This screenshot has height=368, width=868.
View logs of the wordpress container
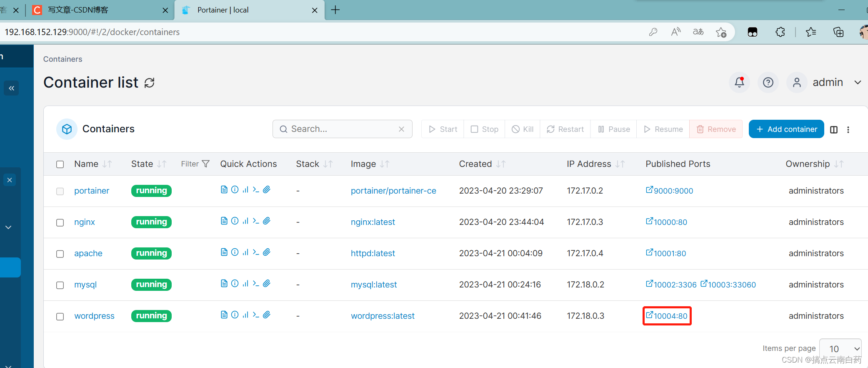click(224, 315)
